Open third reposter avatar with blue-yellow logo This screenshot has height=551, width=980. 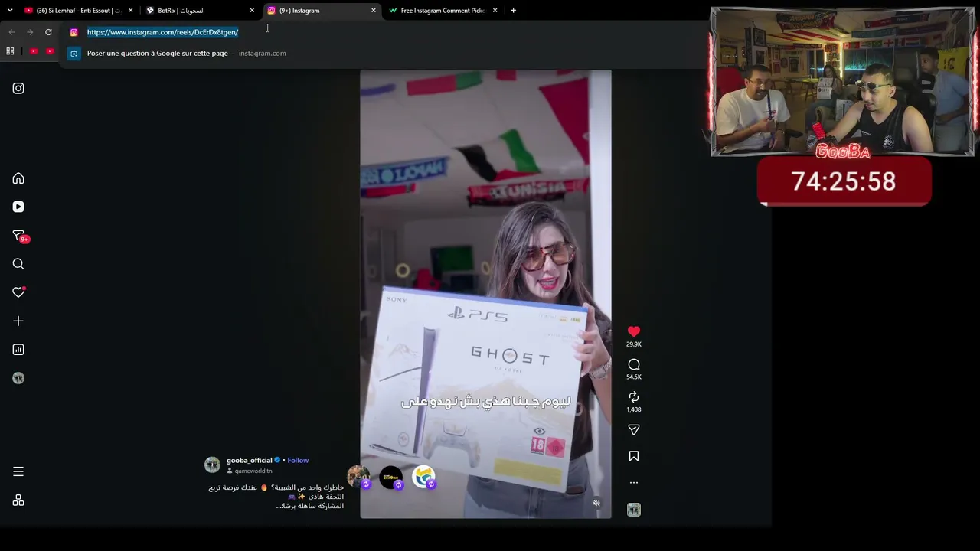(423, 478)
